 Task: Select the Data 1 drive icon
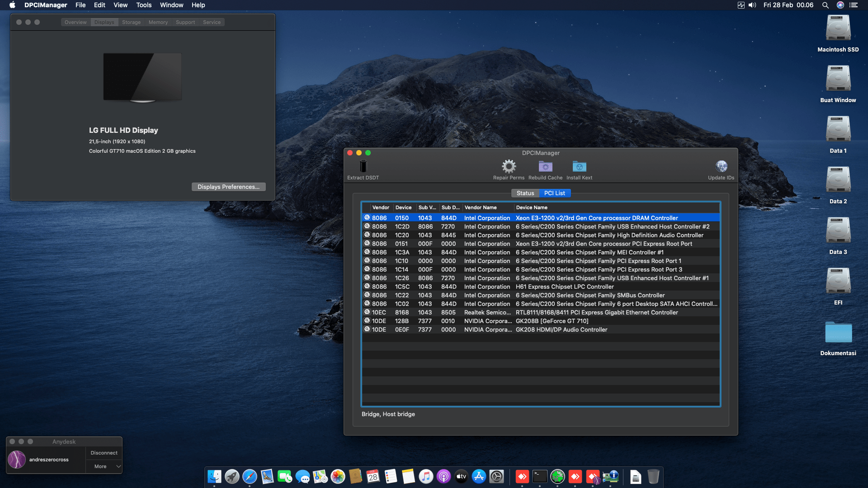838,129
